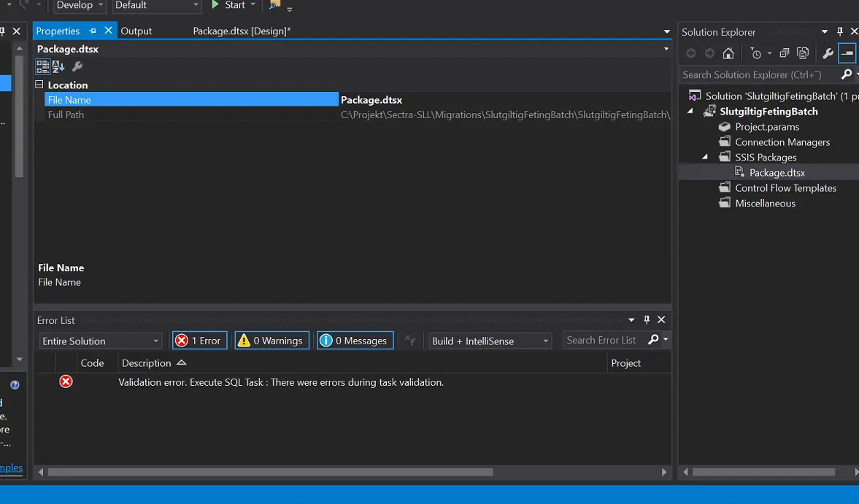Open the Entire Solution scope dropdown

100,341
